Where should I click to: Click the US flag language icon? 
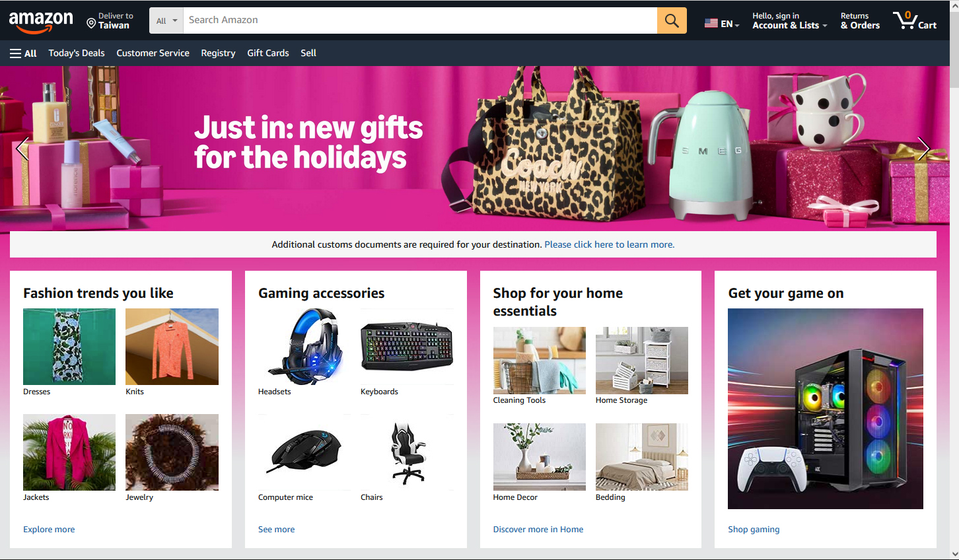coord(711,23)
